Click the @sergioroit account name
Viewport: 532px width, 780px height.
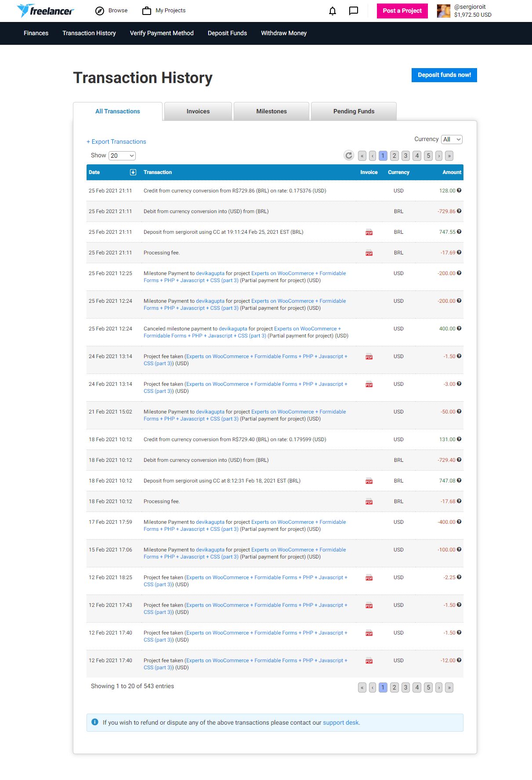point(470,7)
